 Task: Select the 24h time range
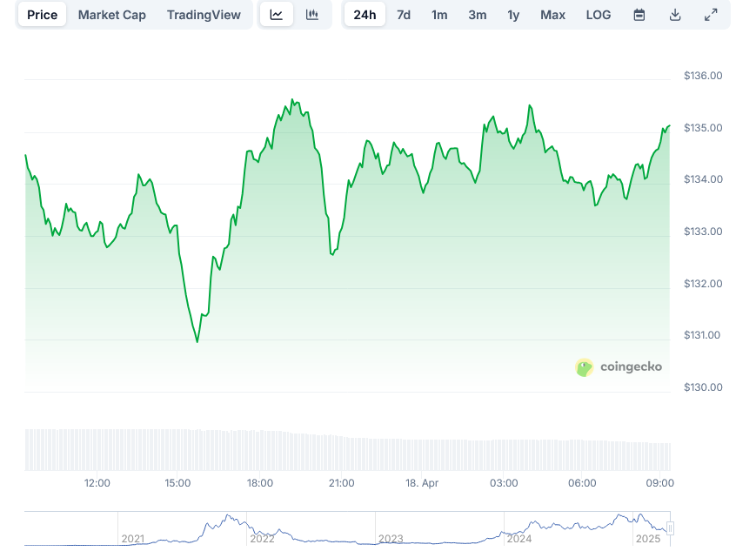(365, 15)
